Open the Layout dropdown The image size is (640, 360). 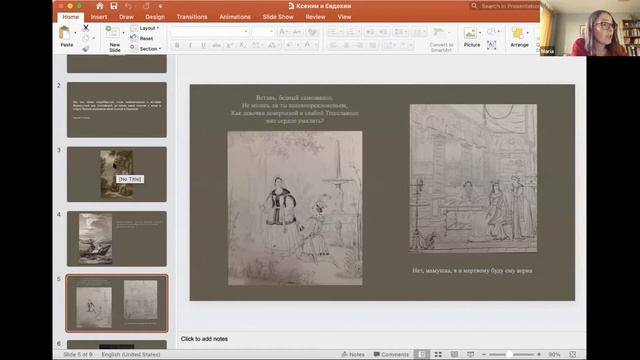pyautogui.click(x=145, y=28)
